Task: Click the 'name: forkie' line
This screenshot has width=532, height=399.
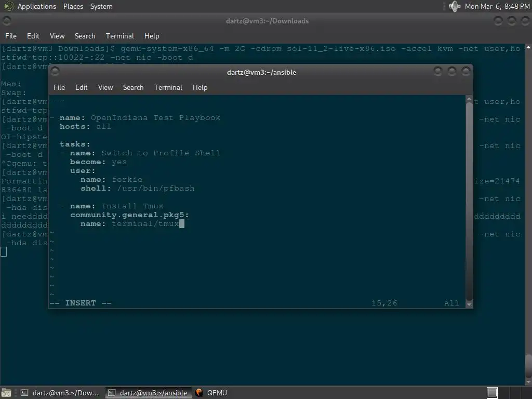Action: (111, 179)
